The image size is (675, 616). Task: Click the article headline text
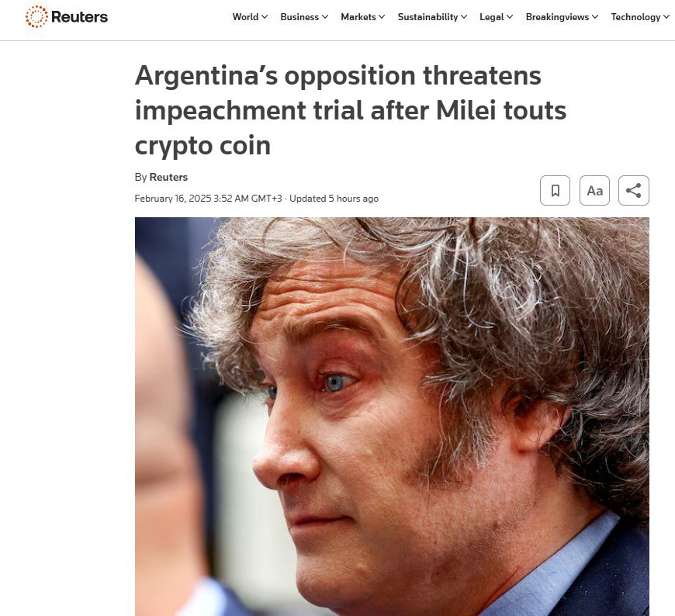tap(351, 110)
